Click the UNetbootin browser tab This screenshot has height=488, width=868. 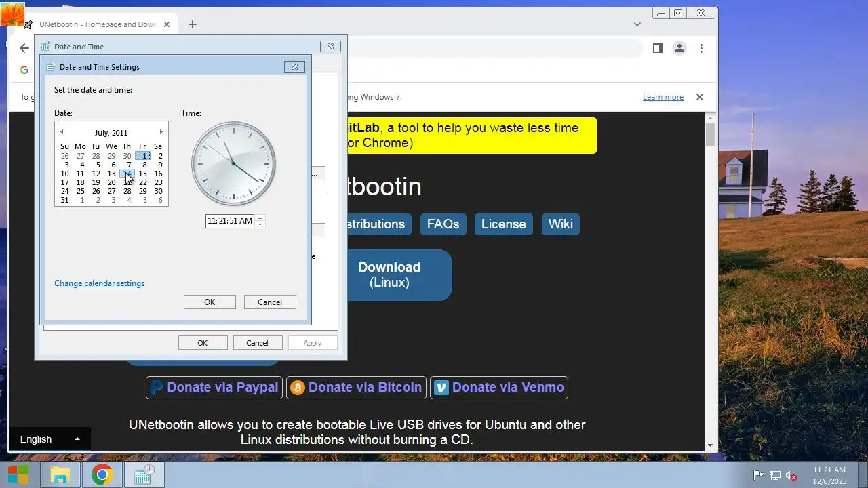tap(99, 24)
